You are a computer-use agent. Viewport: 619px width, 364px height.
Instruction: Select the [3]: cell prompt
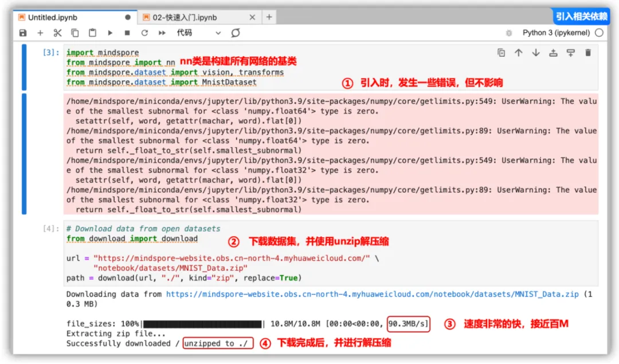[x=51, y=53]
